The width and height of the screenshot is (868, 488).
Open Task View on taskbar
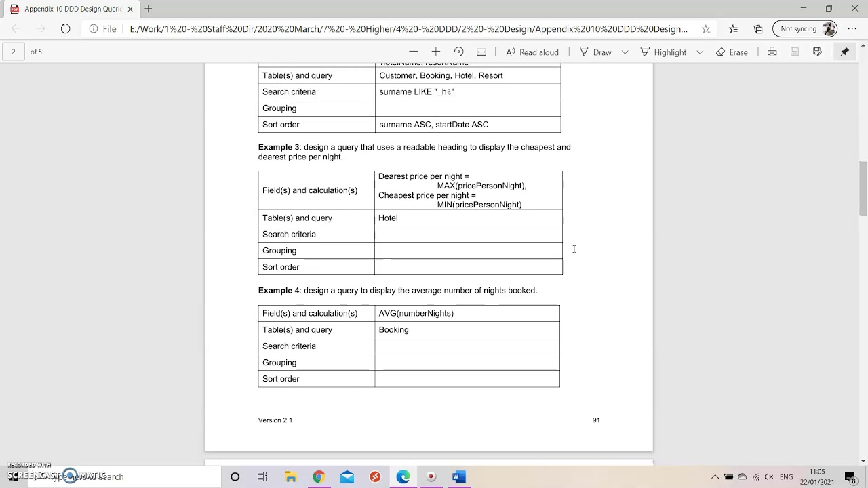click(262, 477)
